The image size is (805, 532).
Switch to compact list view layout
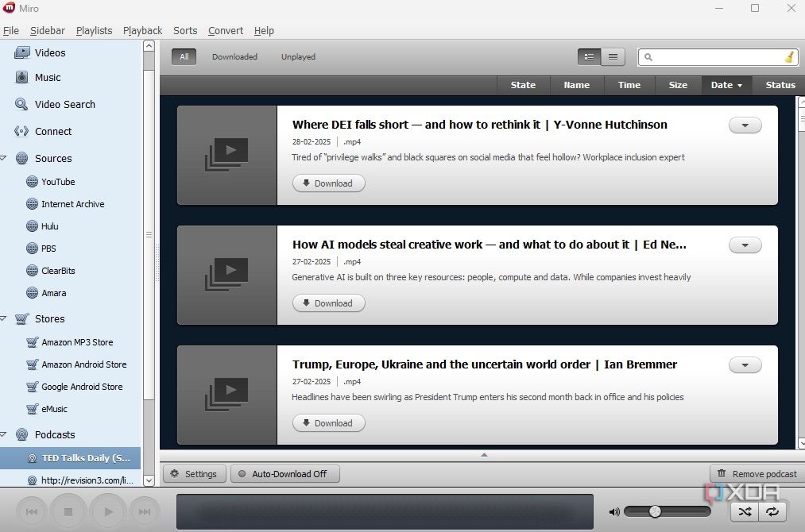tap(613, 56)
